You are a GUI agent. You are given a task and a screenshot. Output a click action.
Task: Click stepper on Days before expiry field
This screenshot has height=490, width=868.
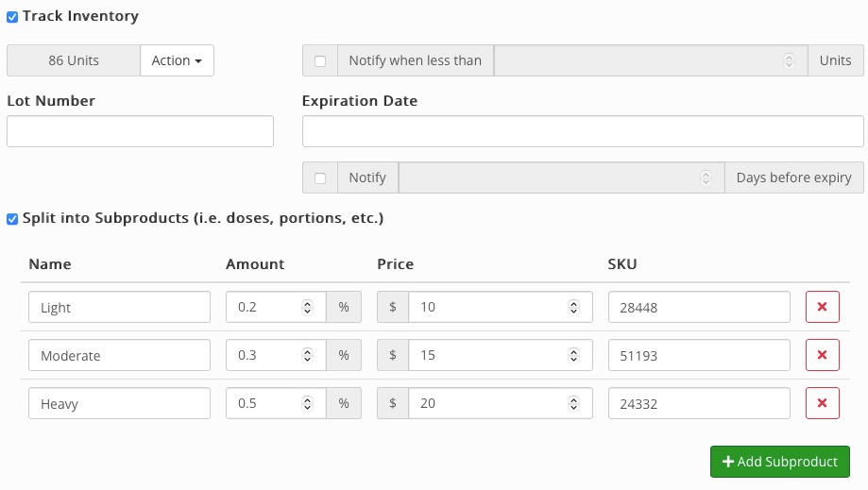pos(706,177)
